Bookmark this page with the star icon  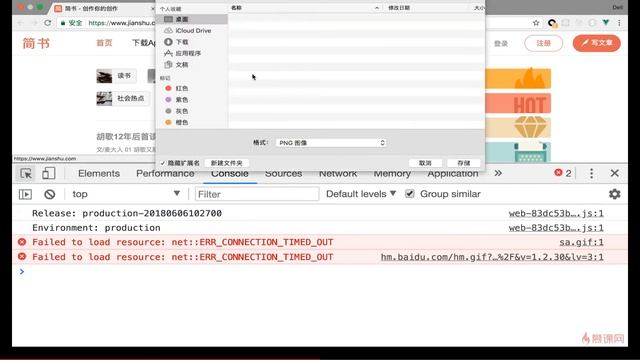(536, 23)
